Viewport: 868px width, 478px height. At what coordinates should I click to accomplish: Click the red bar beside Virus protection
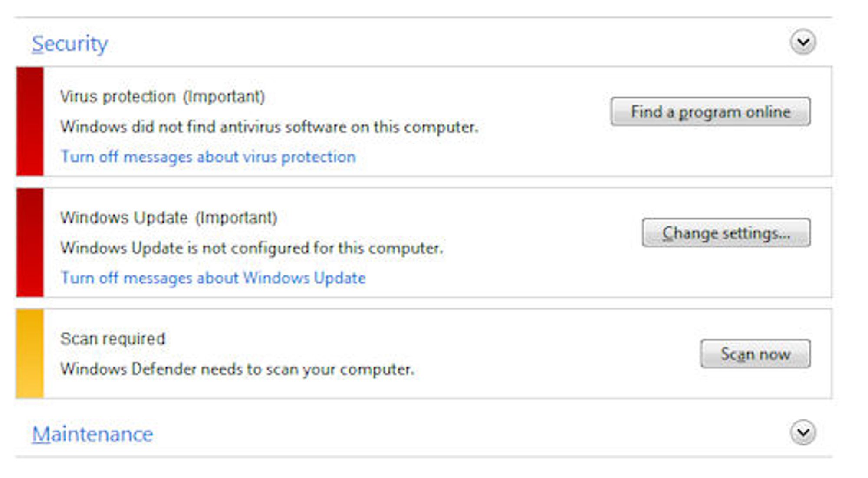click(30, 121)
